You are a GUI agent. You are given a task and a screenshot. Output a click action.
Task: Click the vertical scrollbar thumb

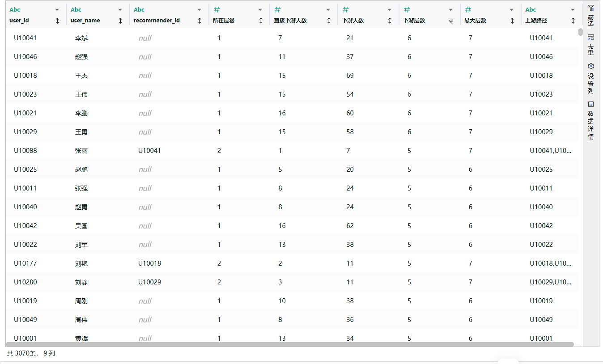pyautogui.click(x=581, y=32)
